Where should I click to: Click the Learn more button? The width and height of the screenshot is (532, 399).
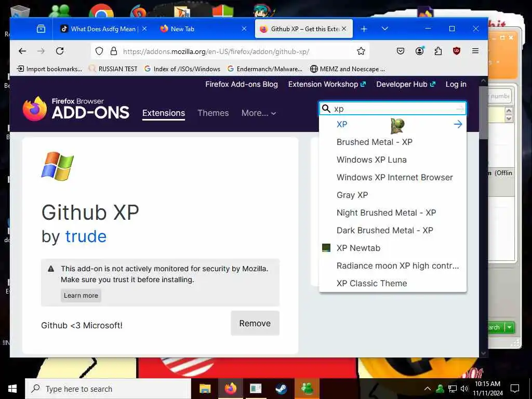(81, 296)
